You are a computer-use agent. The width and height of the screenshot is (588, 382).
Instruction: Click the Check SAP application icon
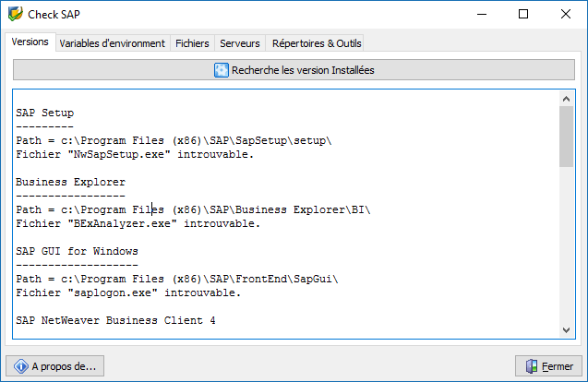(x=16, y=14)
